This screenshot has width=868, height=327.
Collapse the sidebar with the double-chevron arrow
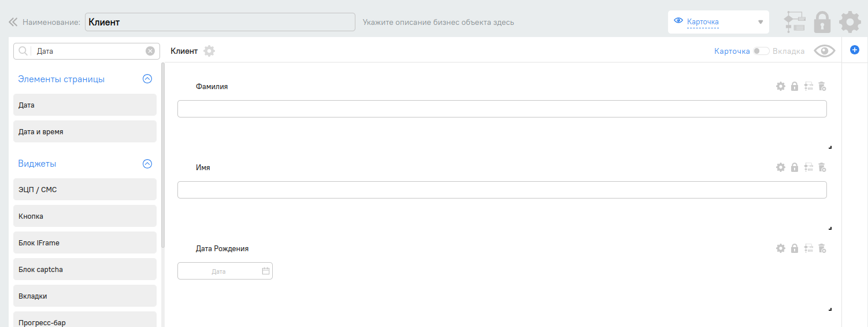tap(13, 22)
